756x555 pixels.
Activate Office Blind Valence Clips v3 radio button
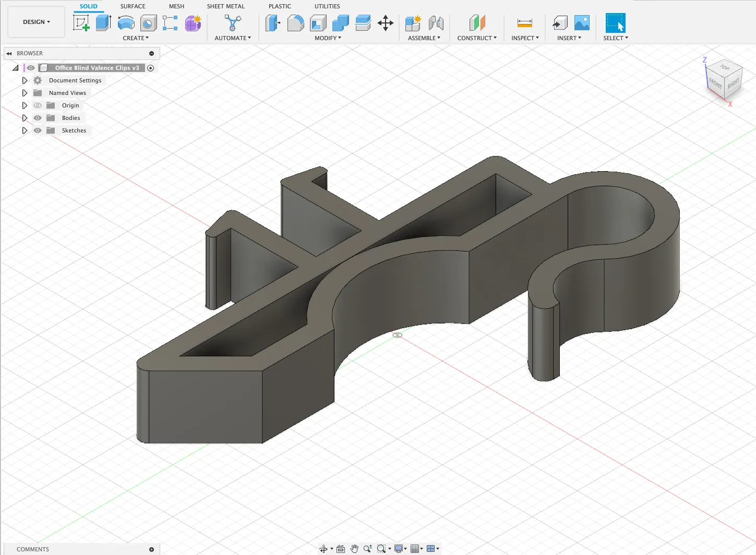[151, 68]
